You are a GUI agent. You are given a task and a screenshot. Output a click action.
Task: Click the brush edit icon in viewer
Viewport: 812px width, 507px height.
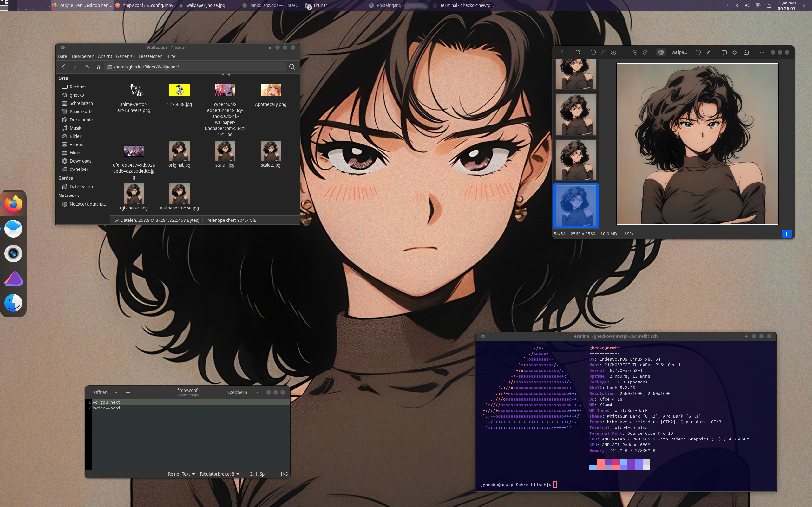708,52
